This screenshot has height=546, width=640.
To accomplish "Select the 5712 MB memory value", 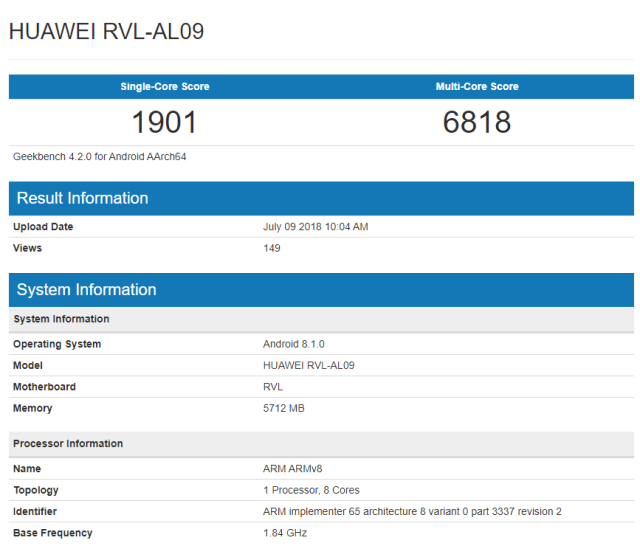I will [x=284, y=408].
